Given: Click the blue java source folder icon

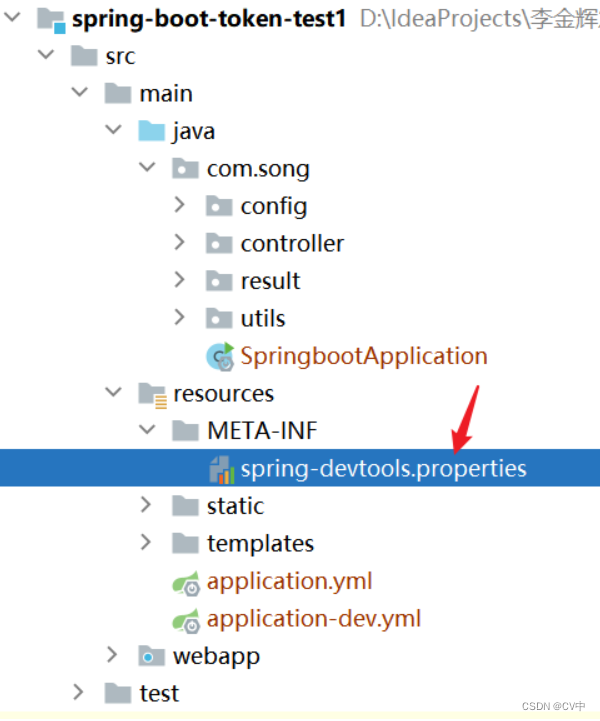Looking at the screenshot, I should point(152,131).
